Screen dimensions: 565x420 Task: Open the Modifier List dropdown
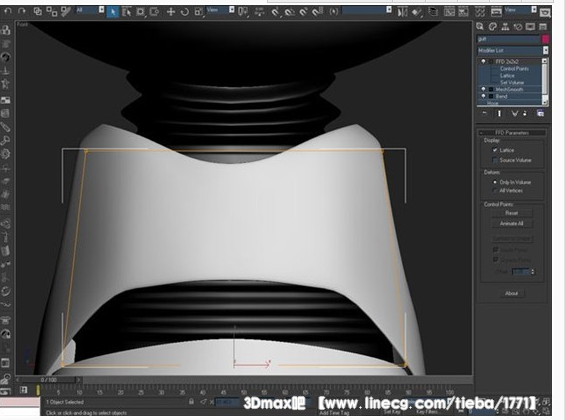(513, 50)
